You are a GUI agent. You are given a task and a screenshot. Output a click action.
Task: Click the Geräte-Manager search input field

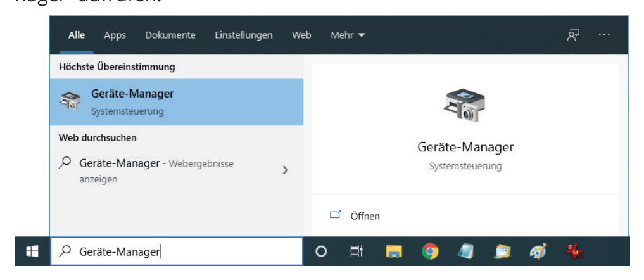[x=177, y=251]
